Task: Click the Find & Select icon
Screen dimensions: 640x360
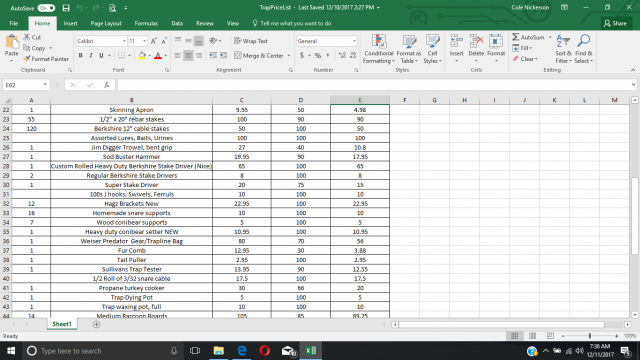Action: pos(583,49)
